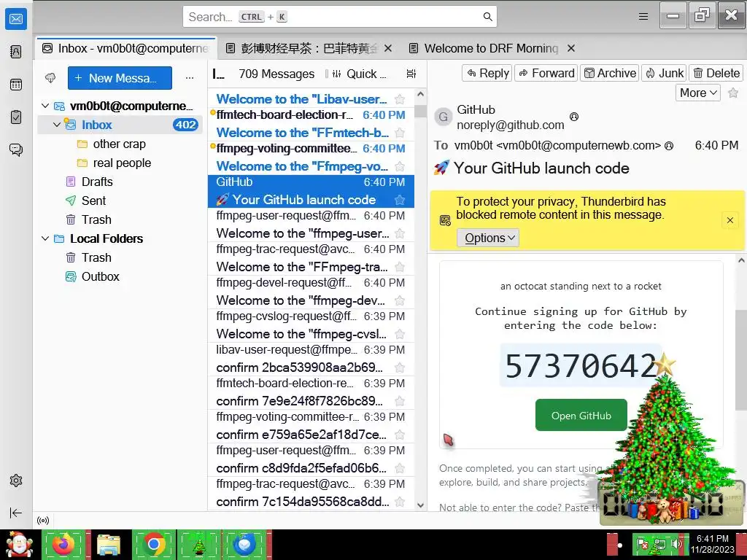This screenshot has height=560, width=747.
Task: Open the More actions dropdown
Action: click(x=698, y=93)
